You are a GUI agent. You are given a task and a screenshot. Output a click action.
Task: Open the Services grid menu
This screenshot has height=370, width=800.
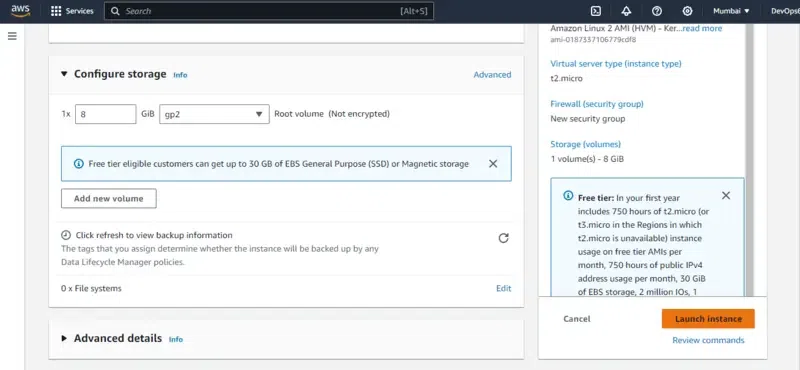(72, 11)
